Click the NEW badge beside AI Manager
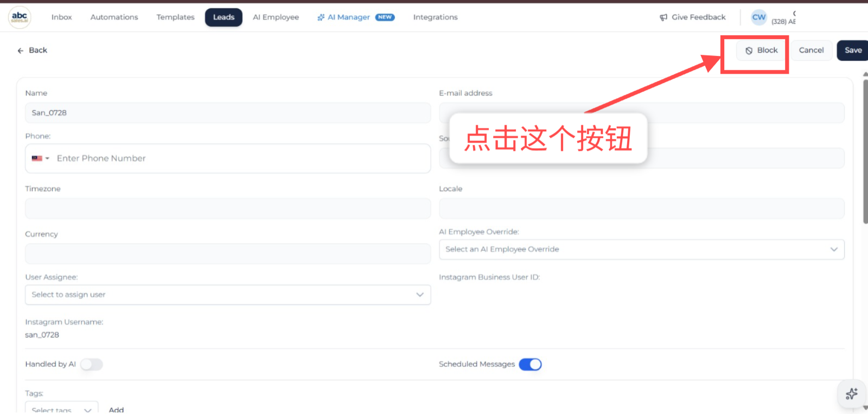 [385, 17]
